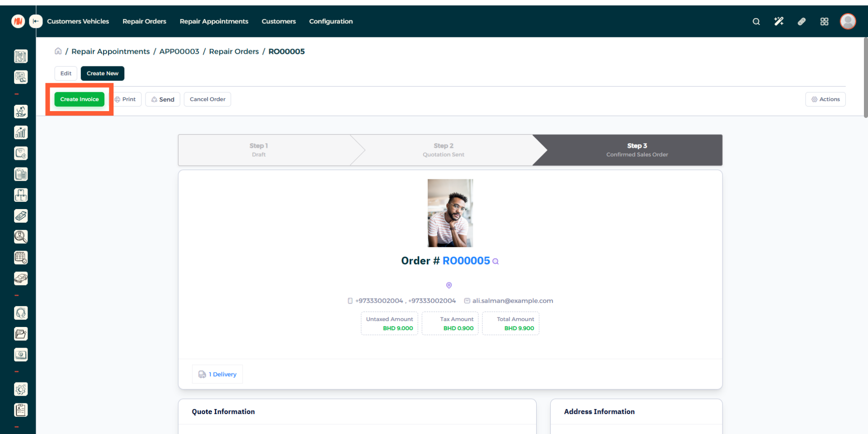Open the Actions dropdown

[x=825, y=99]
